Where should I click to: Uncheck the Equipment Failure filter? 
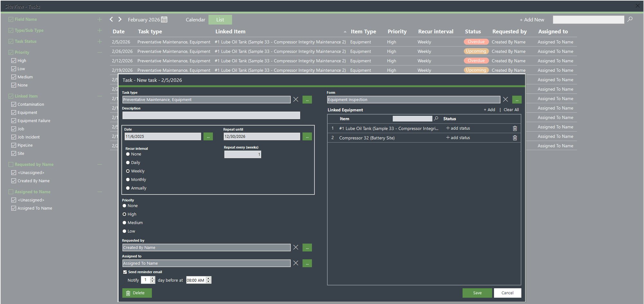click(x=14, y=121)
